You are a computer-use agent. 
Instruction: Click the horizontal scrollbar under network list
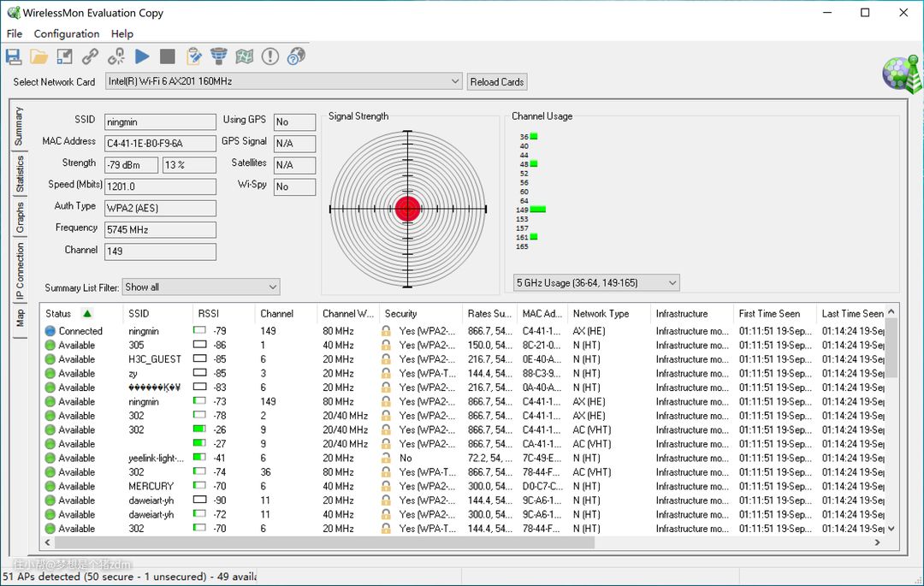pos(325,542)
